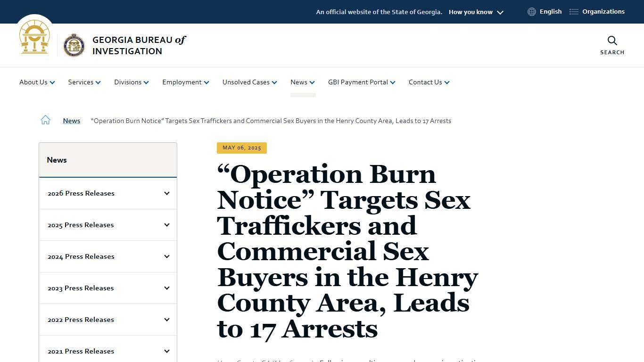Click the News breadcrumb link
The height and width of the screenshot is (362, 644).
[x=71, y=121]
